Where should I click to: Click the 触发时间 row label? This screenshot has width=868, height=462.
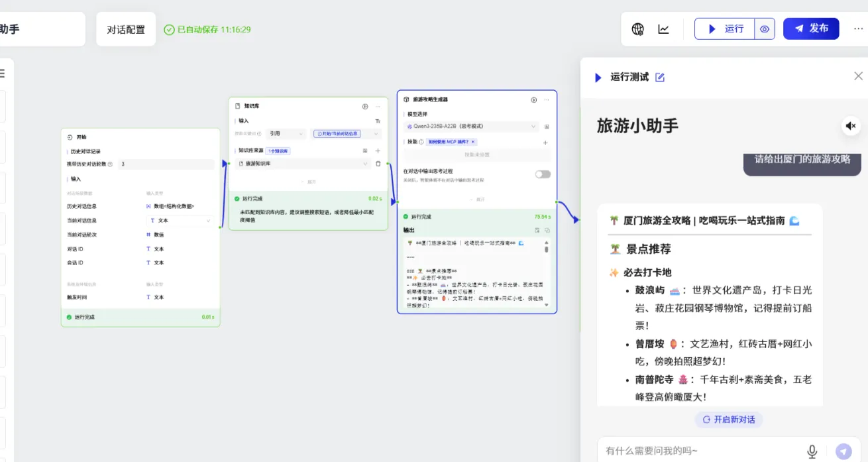click(76, 297)
